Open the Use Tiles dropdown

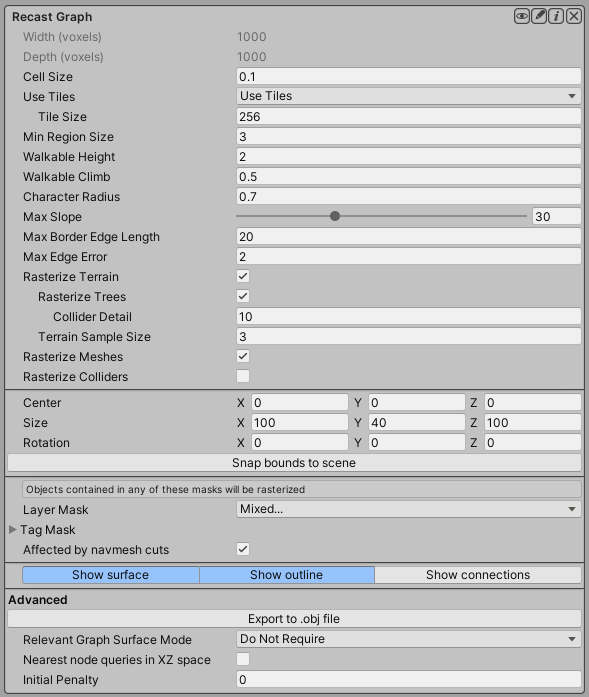point(409,96)
